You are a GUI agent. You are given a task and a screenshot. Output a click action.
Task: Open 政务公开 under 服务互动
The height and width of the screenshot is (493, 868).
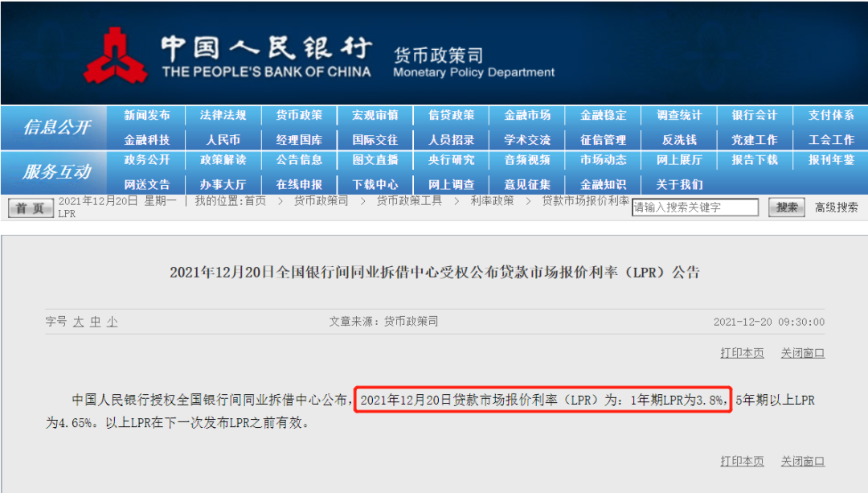click(x=147, y=160)
